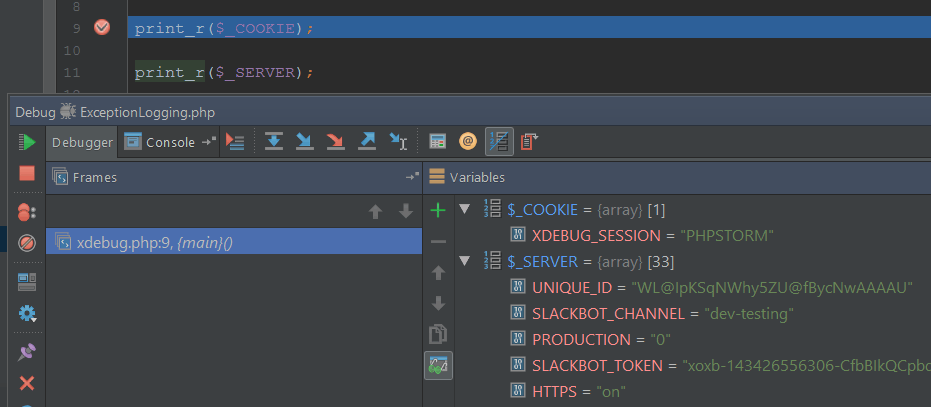
Task: Switch to the Debugger tab
Action: tap(82, 142)
